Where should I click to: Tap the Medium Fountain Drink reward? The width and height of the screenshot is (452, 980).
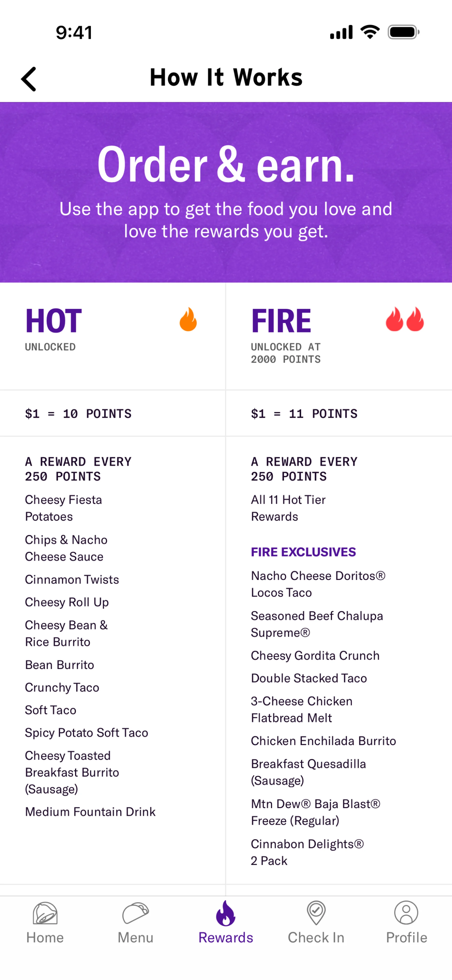90,812
